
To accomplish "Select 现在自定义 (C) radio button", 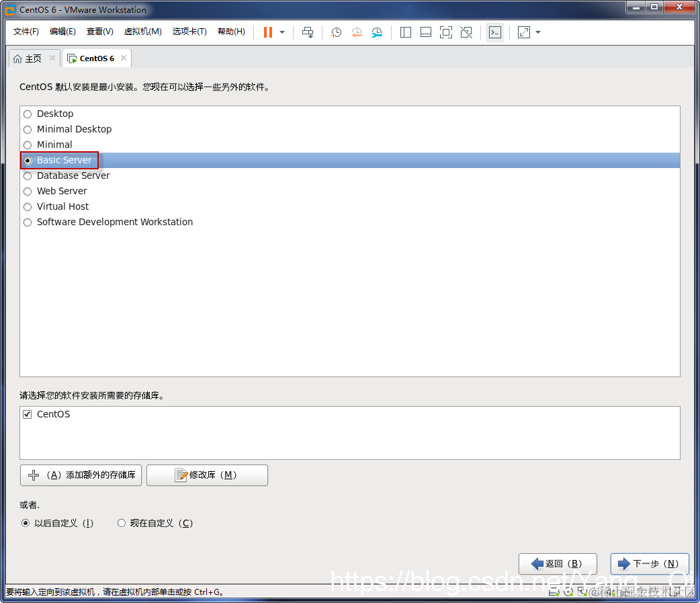I will pos(122,523).
